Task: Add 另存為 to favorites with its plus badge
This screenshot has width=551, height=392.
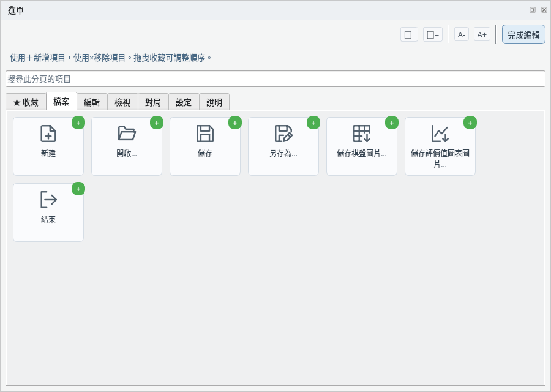Action: pos(313,123)
